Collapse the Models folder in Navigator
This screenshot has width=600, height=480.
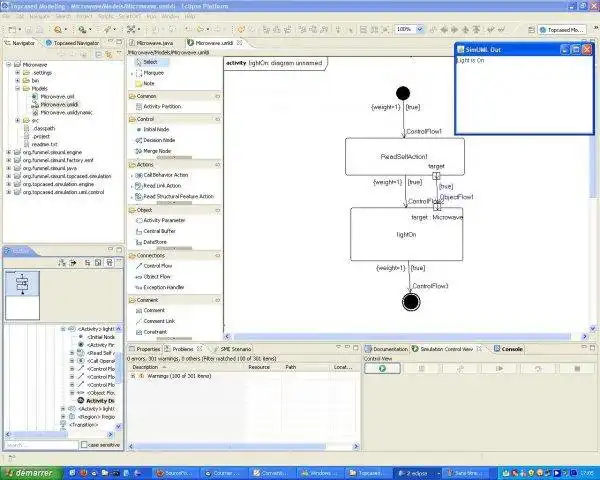[x=16, y=88]
